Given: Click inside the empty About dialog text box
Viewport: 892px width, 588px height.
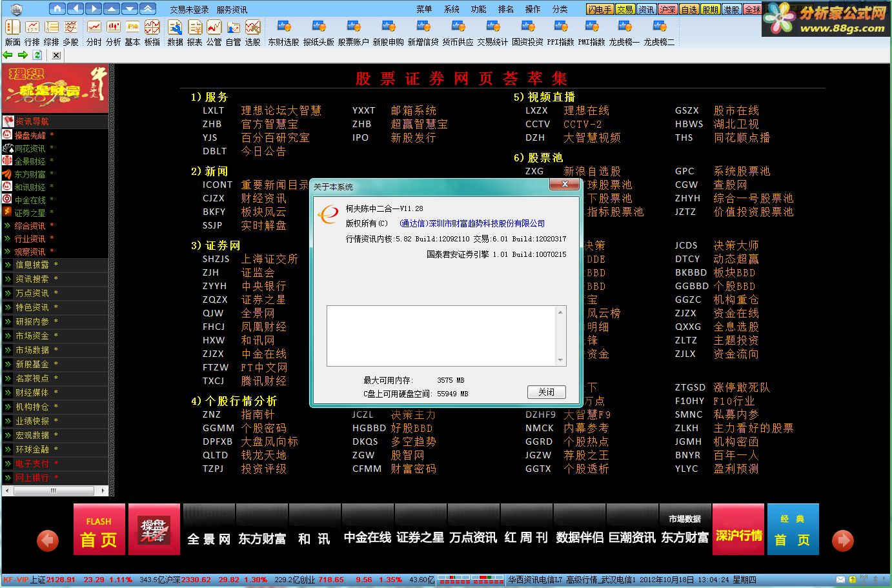Looking at the screenshot, I should [x=441, y=336].
